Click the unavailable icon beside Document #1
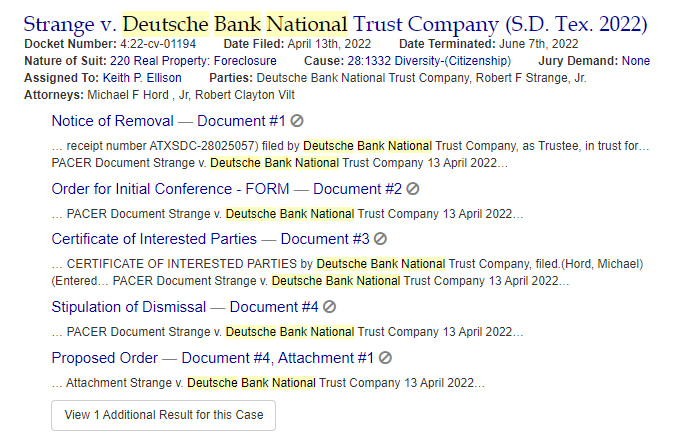693x445 pixels. click(297, 121)
